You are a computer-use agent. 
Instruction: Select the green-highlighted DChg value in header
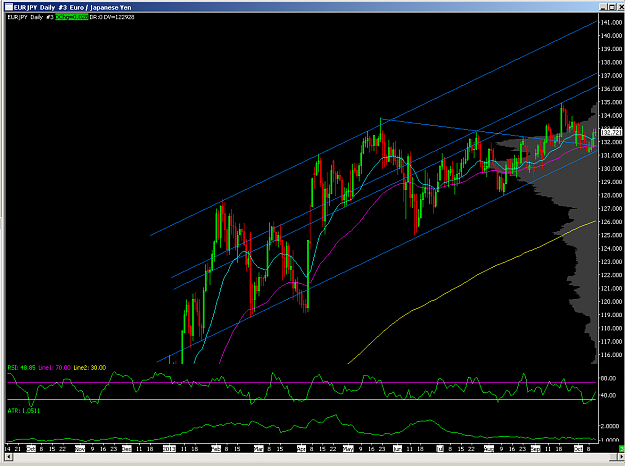[72, 17]
